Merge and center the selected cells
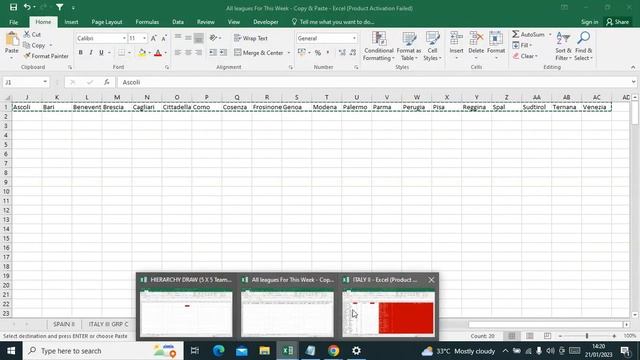Viewport: 640px width, 360px height. (259, 53)
